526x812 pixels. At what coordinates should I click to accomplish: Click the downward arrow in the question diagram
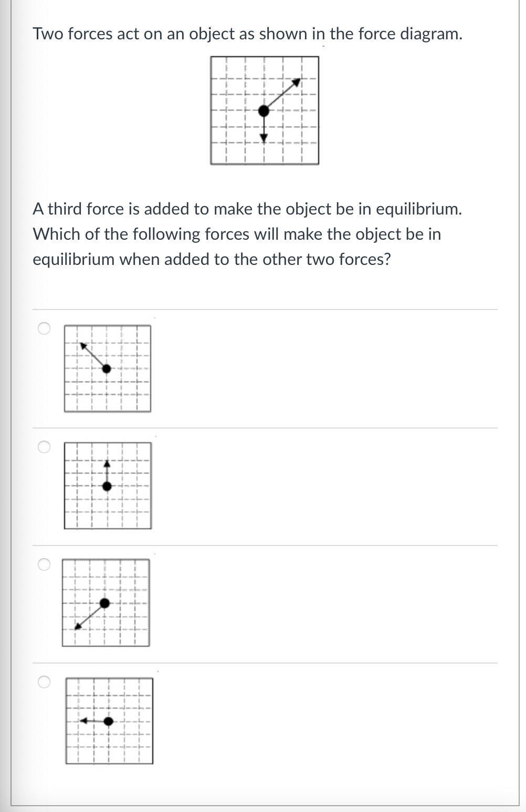(x=264, y=129)
